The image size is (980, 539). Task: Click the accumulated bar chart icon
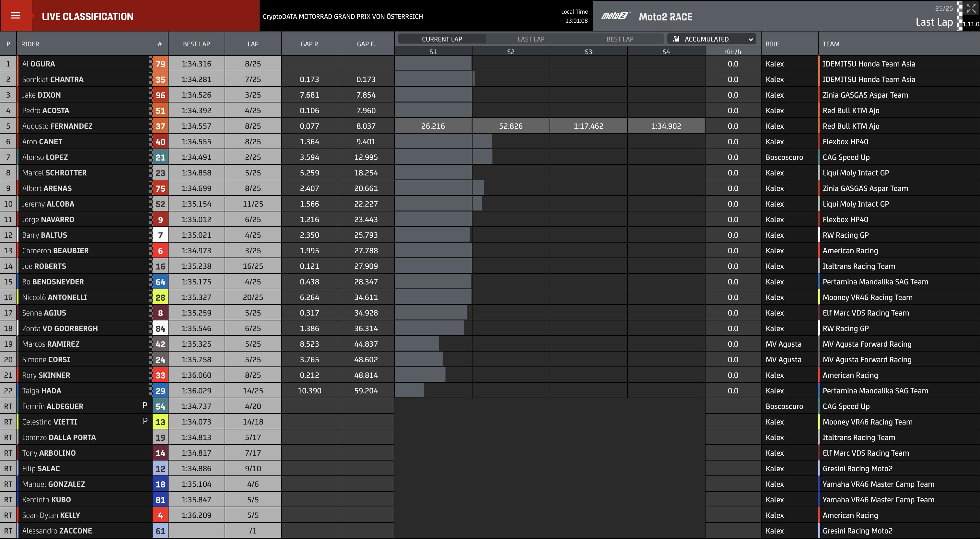[x=676, y=39]
